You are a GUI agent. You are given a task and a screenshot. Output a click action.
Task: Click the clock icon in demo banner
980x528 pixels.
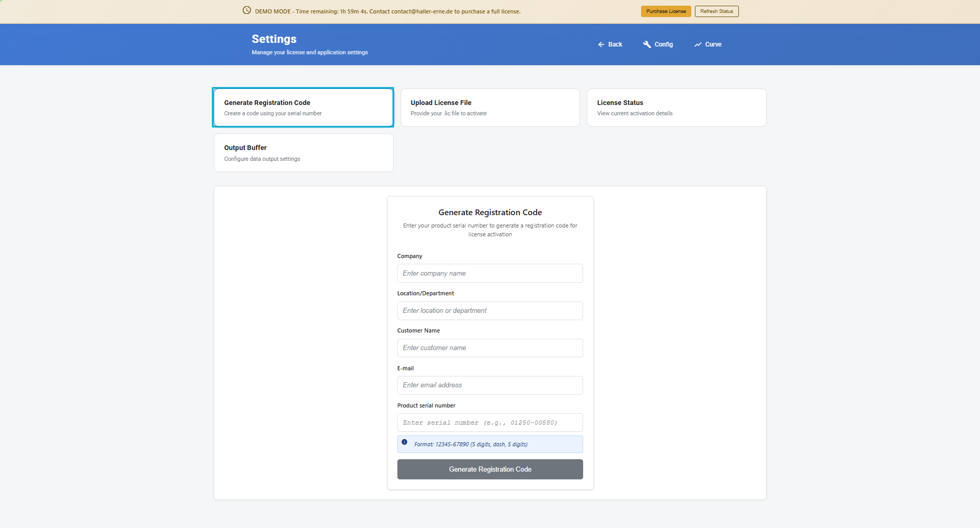tap(247, 10)
